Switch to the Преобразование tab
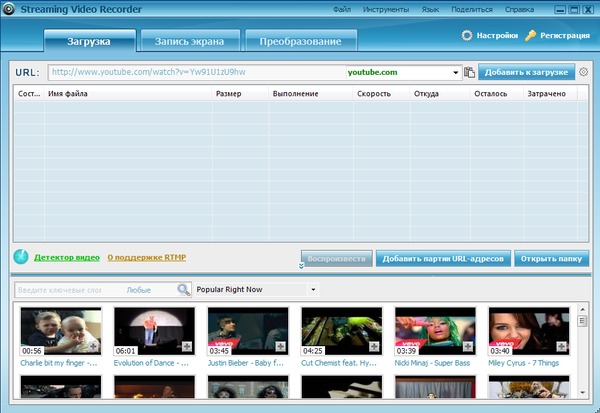This screenshot has width=600, height=413. point(300,42)
